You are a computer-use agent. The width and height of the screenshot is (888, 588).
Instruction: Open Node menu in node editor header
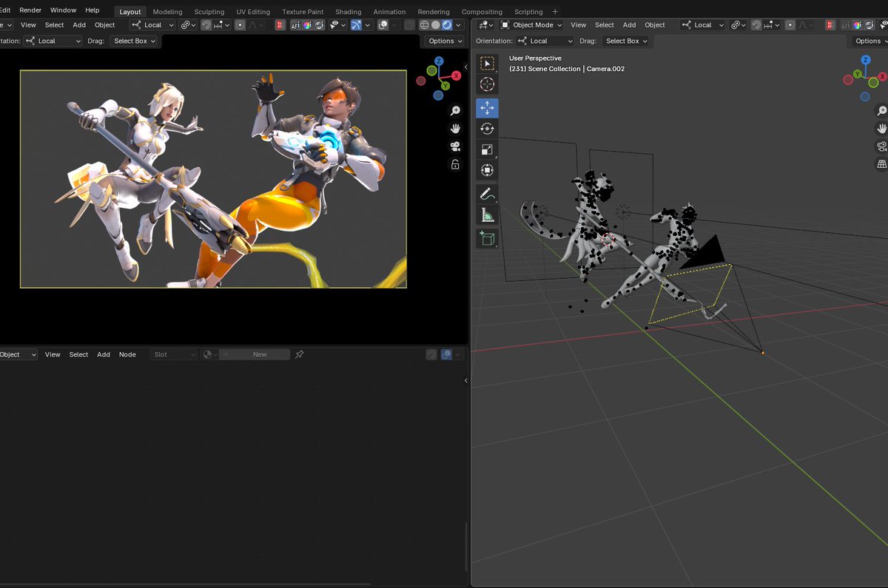pyautogui.click(x=127, y=355)
